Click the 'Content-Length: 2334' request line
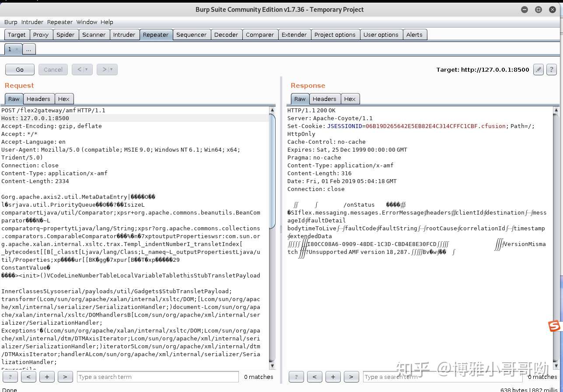563x392 pixels. pyautogui.click(x=35, y=181)
